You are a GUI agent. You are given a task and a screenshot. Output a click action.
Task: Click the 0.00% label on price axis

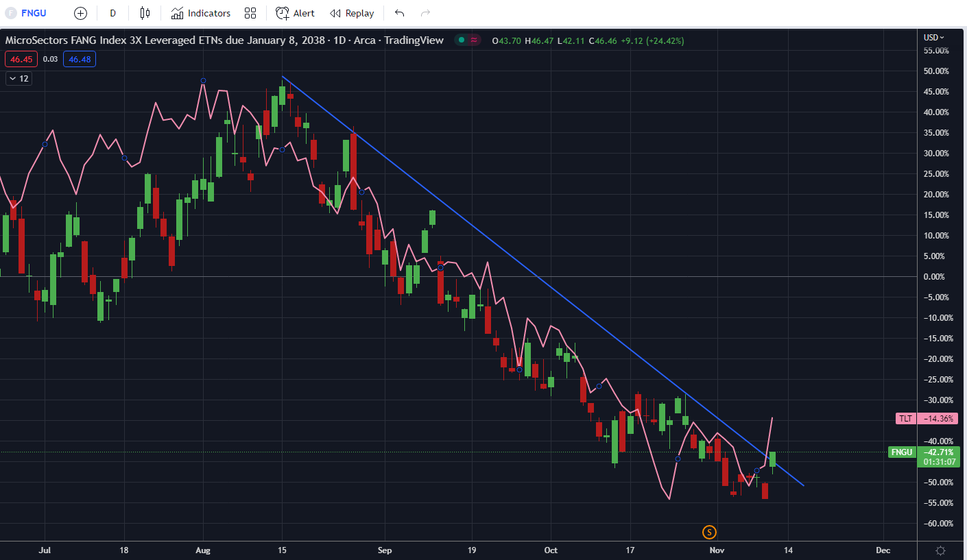[x=935, y=276]
